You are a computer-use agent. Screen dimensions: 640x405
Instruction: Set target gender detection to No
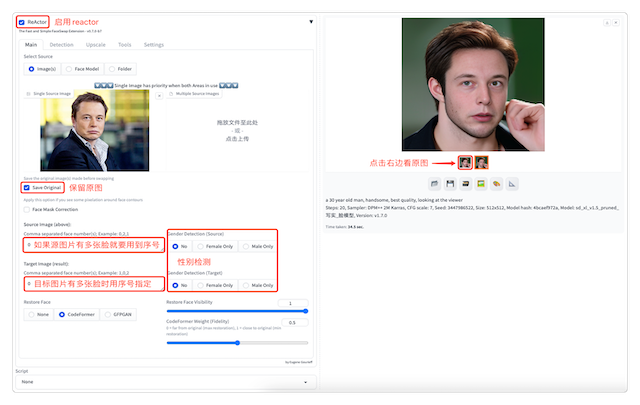[180, 285]
